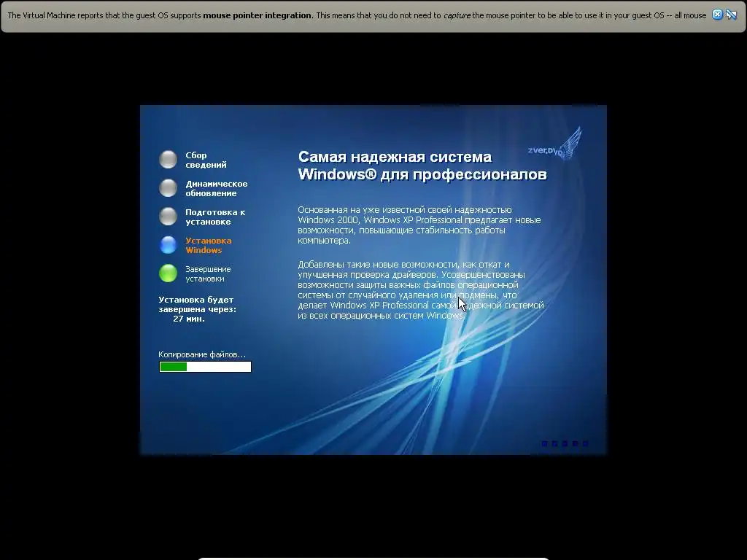Click the blue orb beside Установка Windows

(168, 245)
